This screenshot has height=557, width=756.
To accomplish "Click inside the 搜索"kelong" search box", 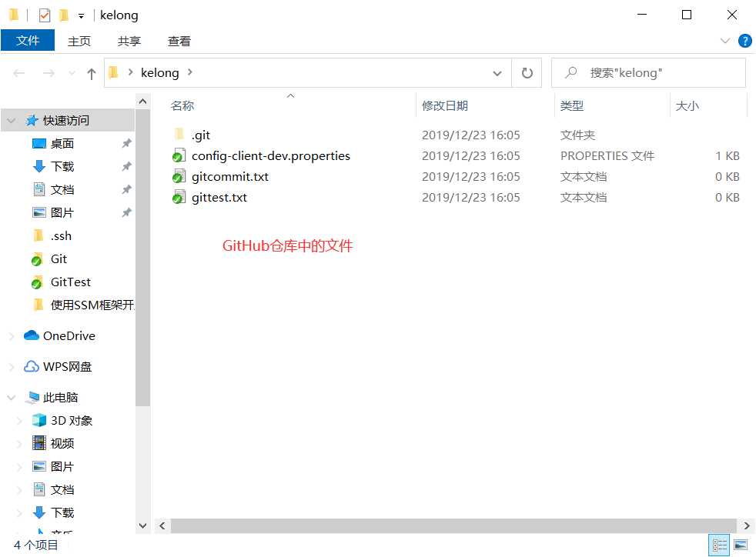I will (649, 72).
